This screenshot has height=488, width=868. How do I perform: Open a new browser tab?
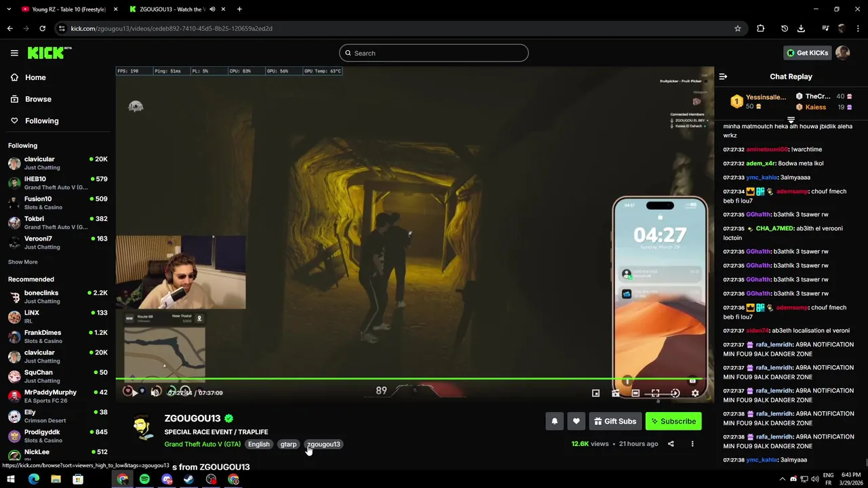pos(239,9)
